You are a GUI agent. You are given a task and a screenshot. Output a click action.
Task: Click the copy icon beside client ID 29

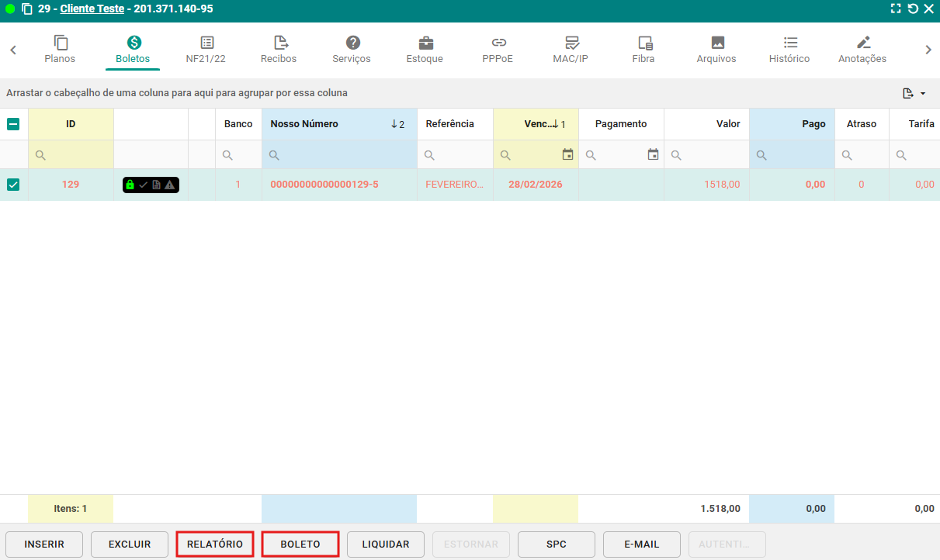(x=27, y=9)
